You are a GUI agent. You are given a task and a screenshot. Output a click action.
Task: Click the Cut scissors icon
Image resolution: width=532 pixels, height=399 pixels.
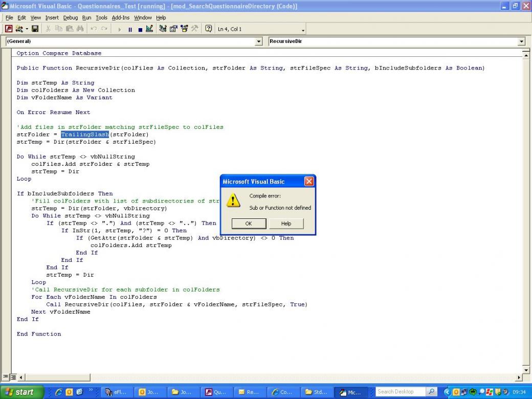tap(48, 29)
